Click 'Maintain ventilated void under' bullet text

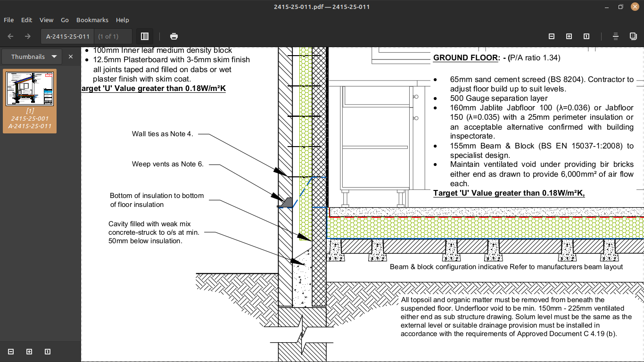542,174
